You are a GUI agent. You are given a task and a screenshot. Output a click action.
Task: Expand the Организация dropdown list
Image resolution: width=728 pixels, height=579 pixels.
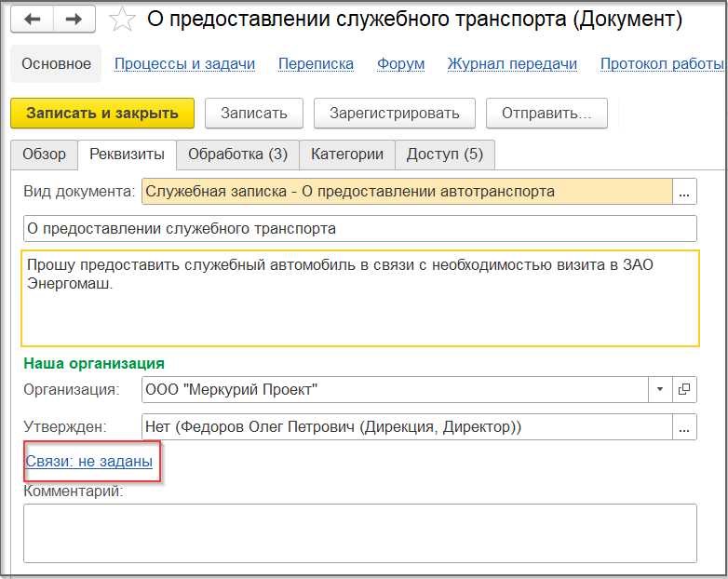(660, 389)
